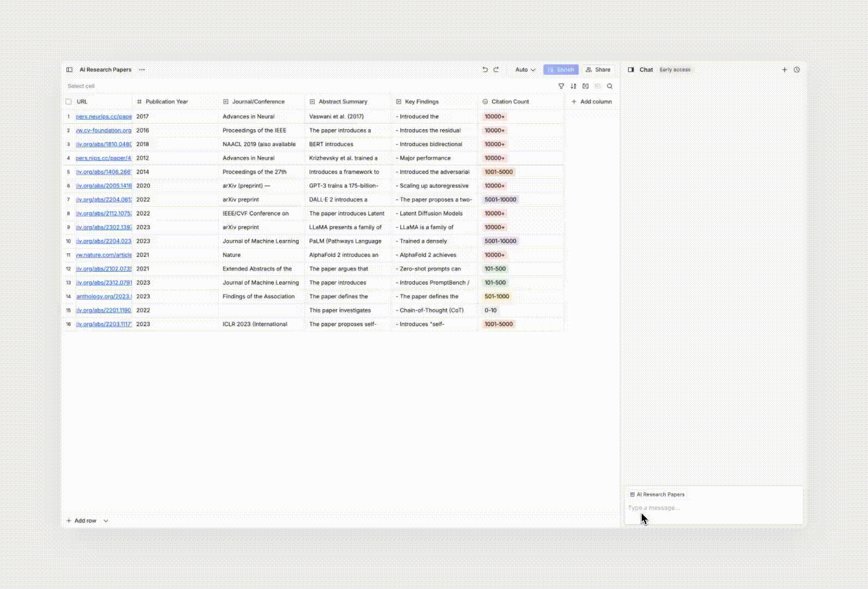
Task: Click 'DALL·E 2 introduces a' cell
Action: pyautogui.click(x=348, y=200)
